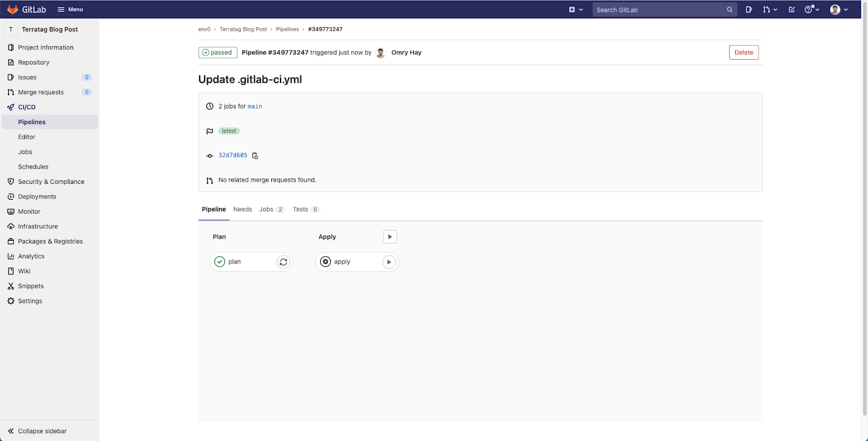Image resolution: width=868 pixels, height=441 pixels.
Task: Copy commit SHA to clipboard
Action: point(255,156)
